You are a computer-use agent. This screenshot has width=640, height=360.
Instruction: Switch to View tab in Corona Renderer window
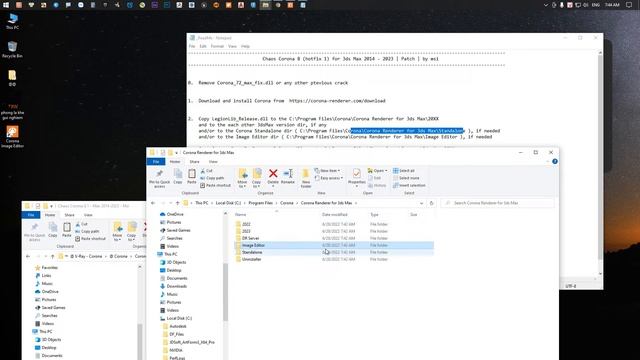pos(213,162)
